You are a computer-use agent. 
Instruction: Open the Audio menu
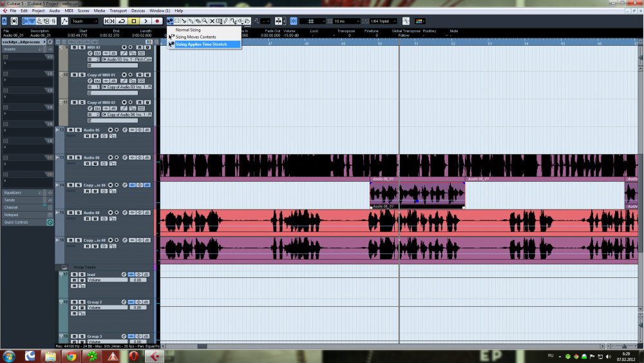pos(54,11)
